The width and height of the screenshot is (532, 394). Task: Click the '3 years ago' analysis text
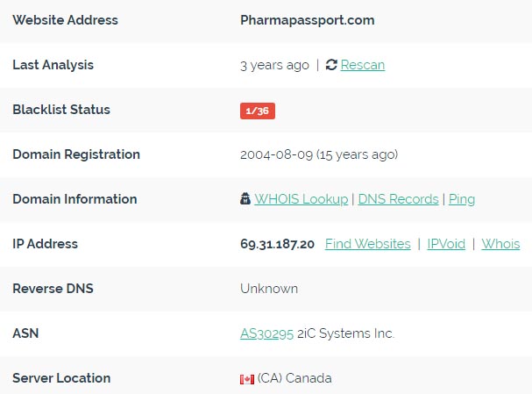tap(275, 65)
